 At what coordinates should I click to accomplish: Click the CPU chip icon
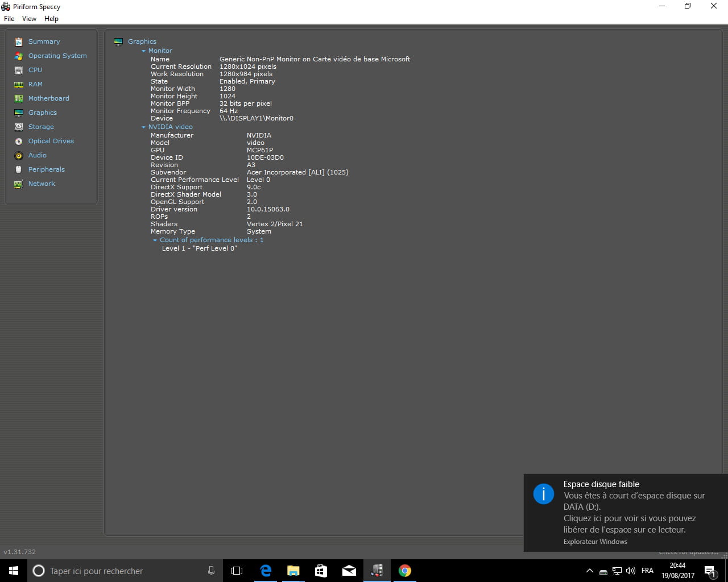coord(19,70)
